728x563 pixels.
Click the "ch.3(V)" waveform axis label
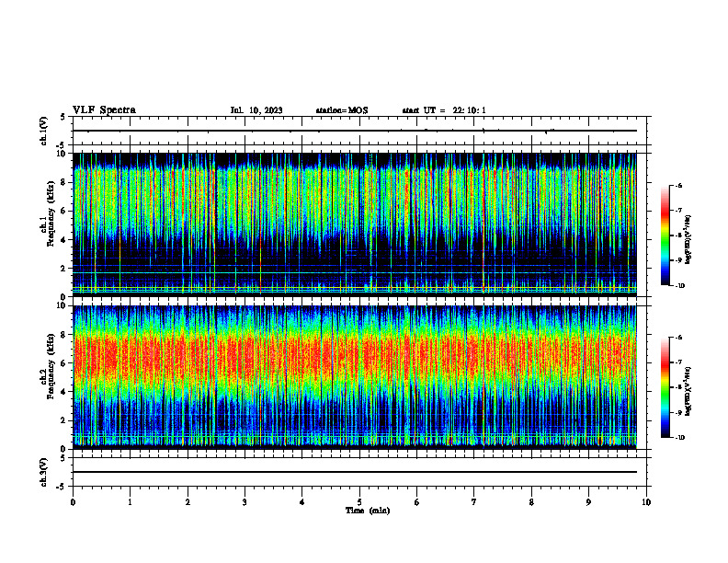coord(43,472)
